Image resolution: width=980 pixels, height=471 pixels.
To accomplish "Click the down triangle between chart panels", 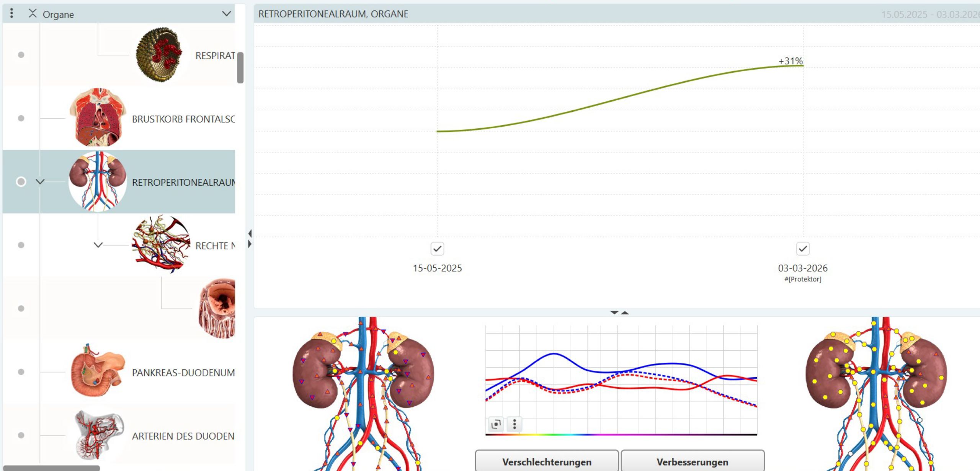I will pos(614,312).
